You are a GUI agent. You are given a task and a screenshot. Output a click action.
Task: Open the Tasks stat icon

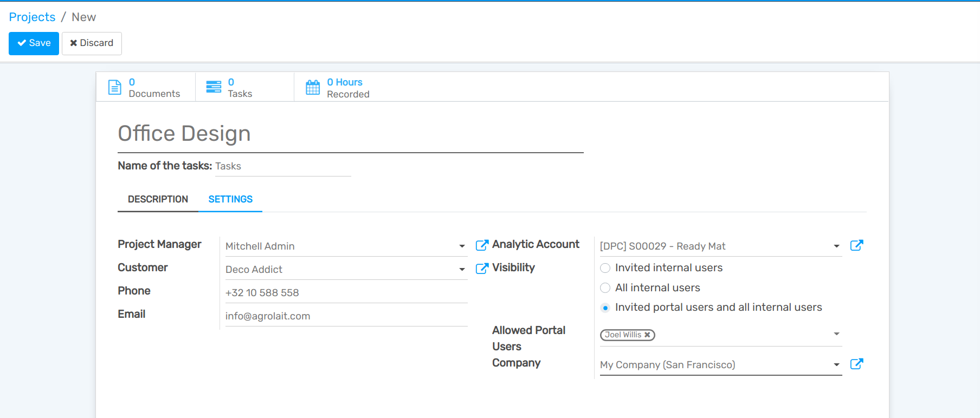214,87
